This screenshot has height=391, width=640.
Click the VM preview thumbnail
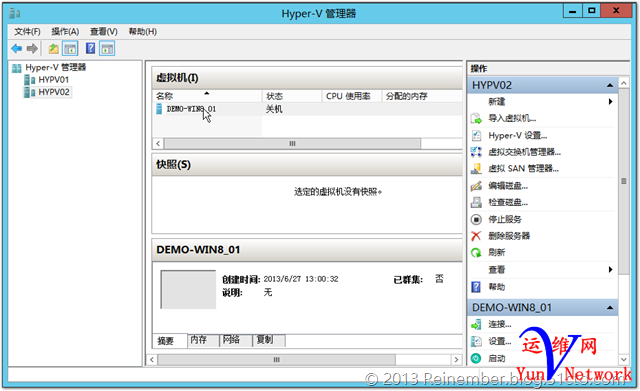[188, 289]
